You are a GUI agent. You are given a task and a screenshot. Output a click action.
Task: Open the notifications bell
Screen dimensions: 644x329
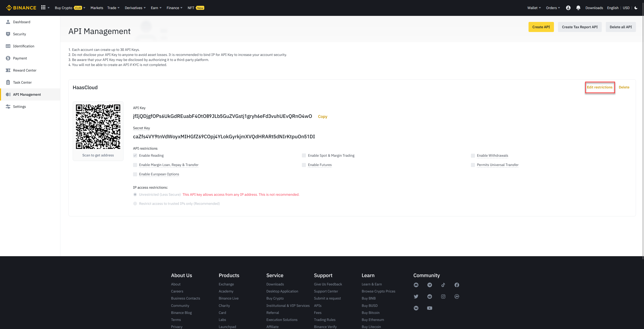coord(578,8)
